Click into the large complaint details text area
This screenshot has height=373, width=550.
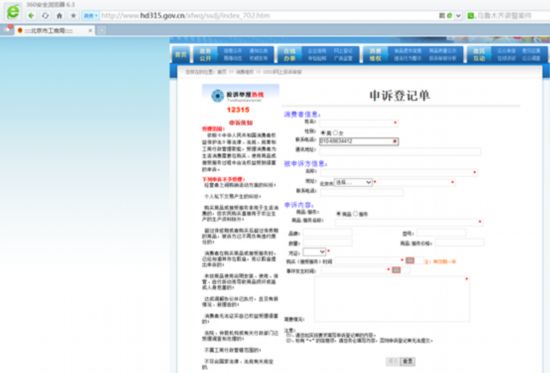coord(392,299)
